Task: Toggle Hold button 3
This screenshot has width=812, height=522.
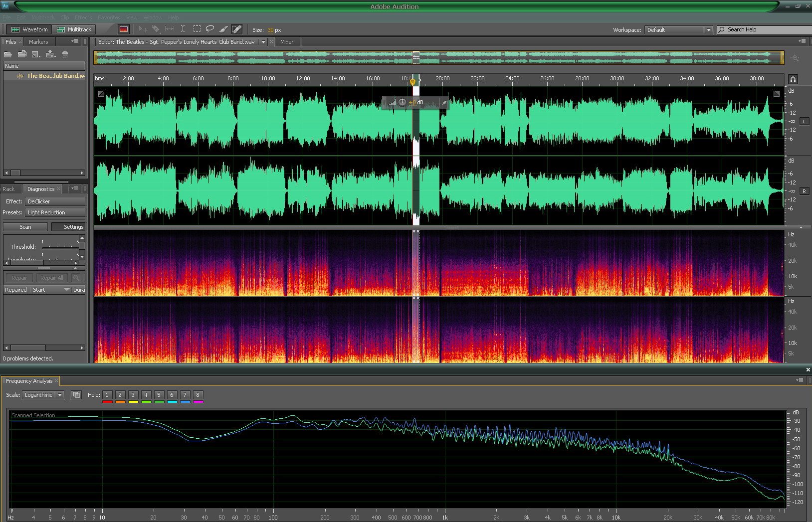Action: [133, 395]
